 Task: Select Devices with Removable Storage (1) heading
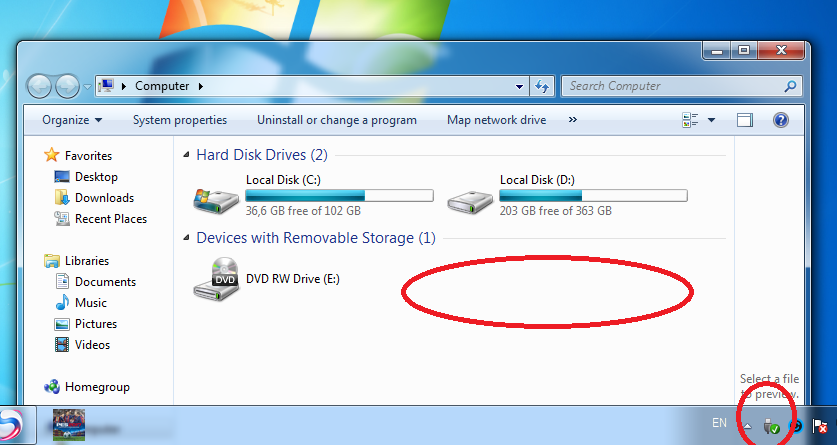(316, 237)
